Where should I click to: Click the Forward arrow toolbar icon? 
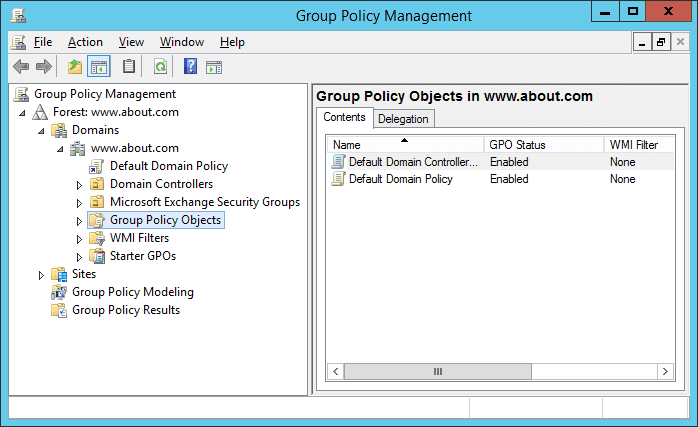click(44, 67)
